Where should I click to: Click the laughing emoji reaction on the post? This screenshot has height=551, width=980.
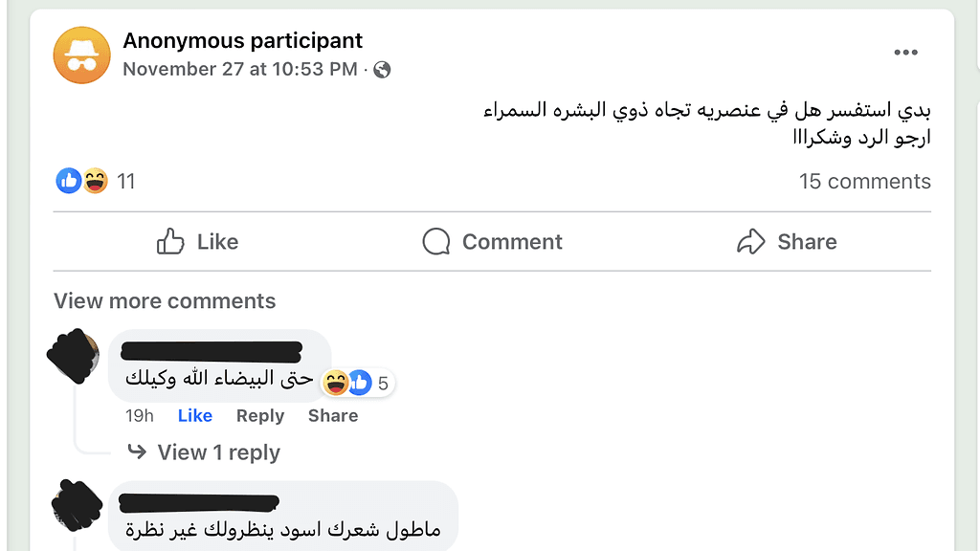pos(94,181)
